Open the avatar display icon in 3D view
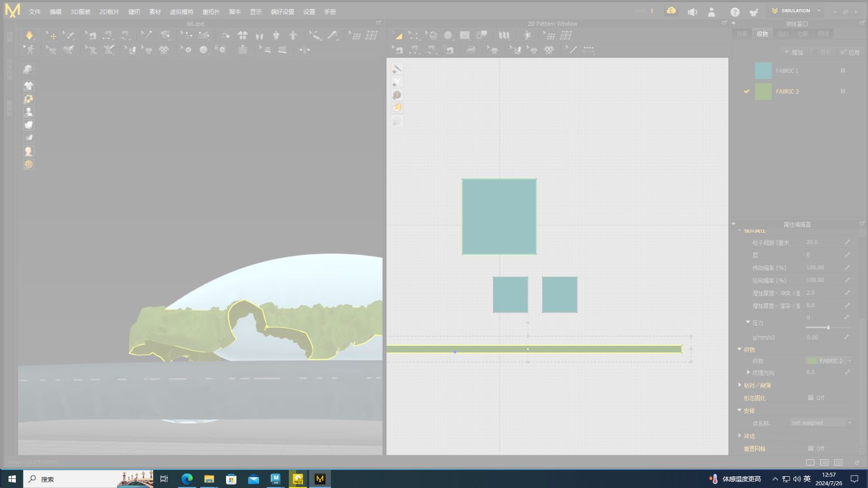The image size is (868, 488). pyautogui.click(x=28, y=112)
